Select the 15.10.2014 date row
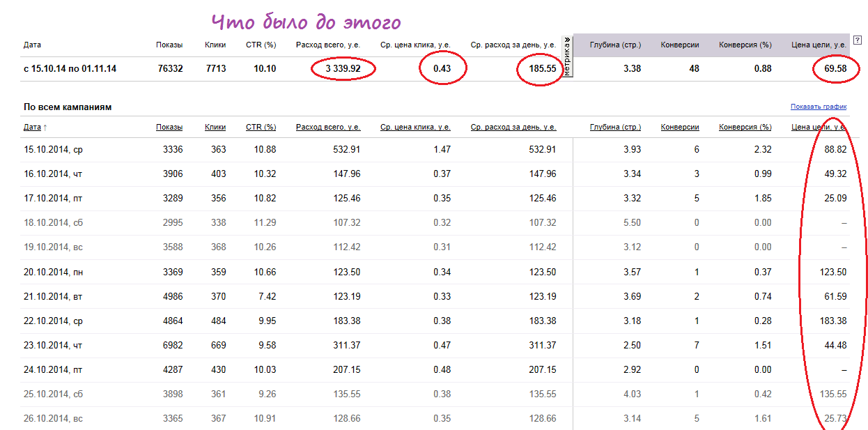This screenshot has width=868, height=430. tap(53, 150)
